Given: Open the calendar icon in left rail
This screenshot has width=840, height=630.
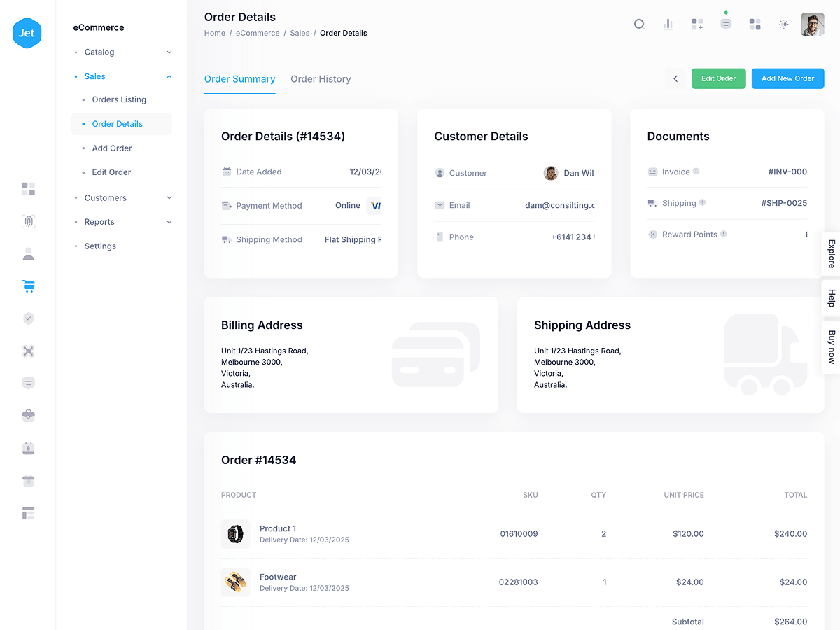Looking at the screenshot, I should point(29,448).
